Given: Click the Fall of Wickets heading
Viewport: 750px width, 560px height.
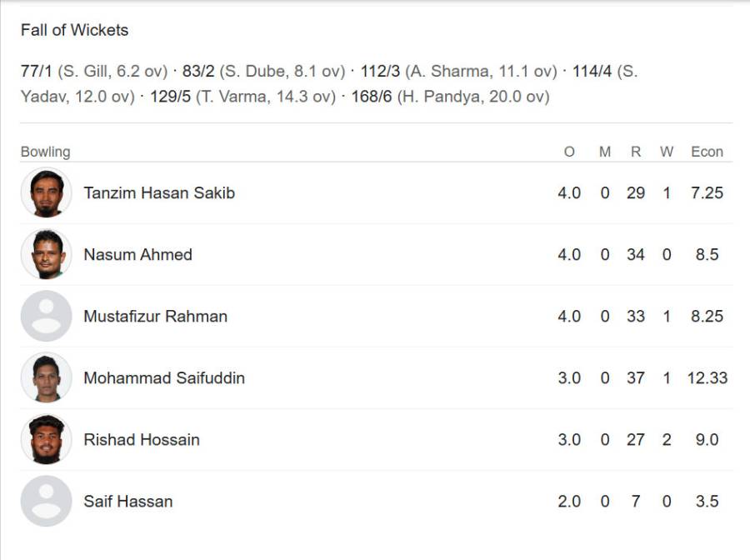Looking at the screenshot, I should 75,30.
